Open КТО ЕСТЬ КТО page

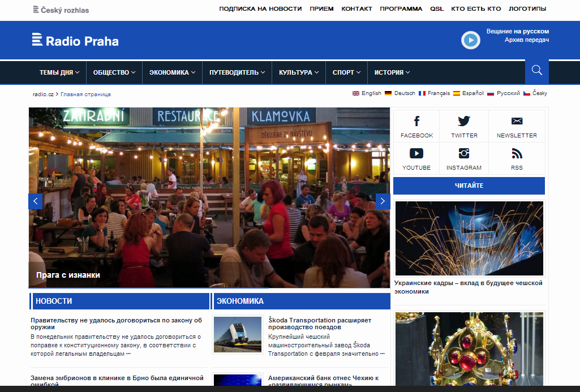pyautogui.click(x=476, y=9)
